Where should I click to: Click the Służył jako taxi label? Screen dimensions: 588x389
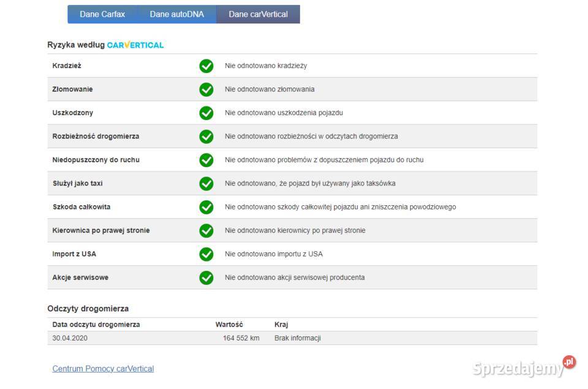(78, 183)
